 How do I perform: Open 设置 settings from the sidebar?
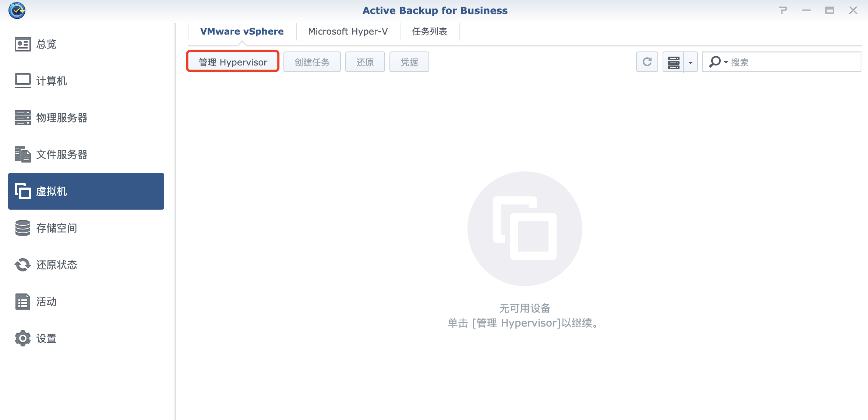46,338
